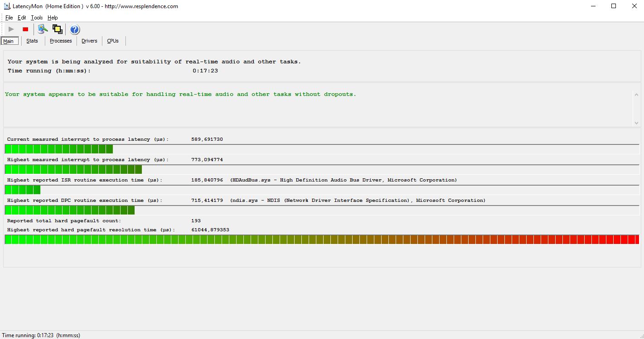Click 'Highest reported DPC routine execution time' label

point(84,201)
